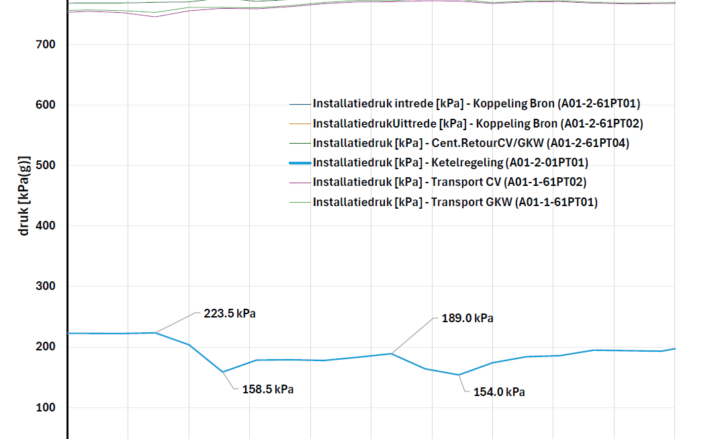Click the 500 y-axis tick label
720x439 pixels.
pos(45,165)
